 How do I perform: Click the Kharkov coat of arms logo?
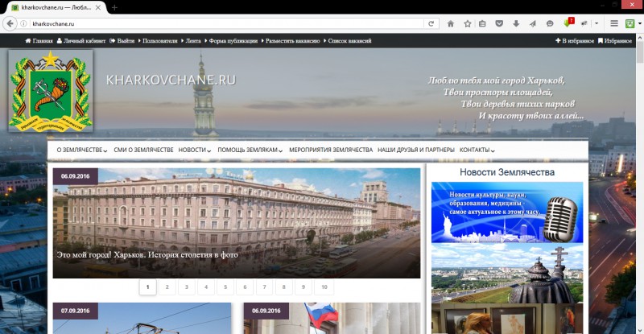point(51,91)
